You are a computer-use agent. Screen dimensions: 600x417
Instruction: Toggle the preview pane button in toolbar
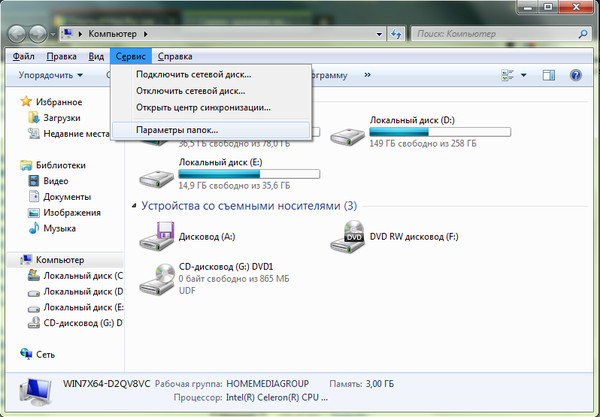pyautogui.click(x=549, y=75)
